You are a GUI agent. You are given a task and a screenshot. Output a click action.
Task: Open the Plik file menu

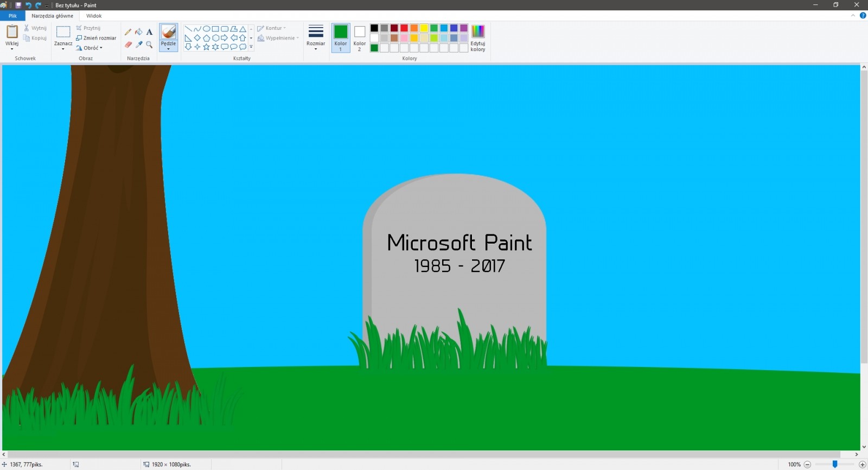(x=12, y=16)
